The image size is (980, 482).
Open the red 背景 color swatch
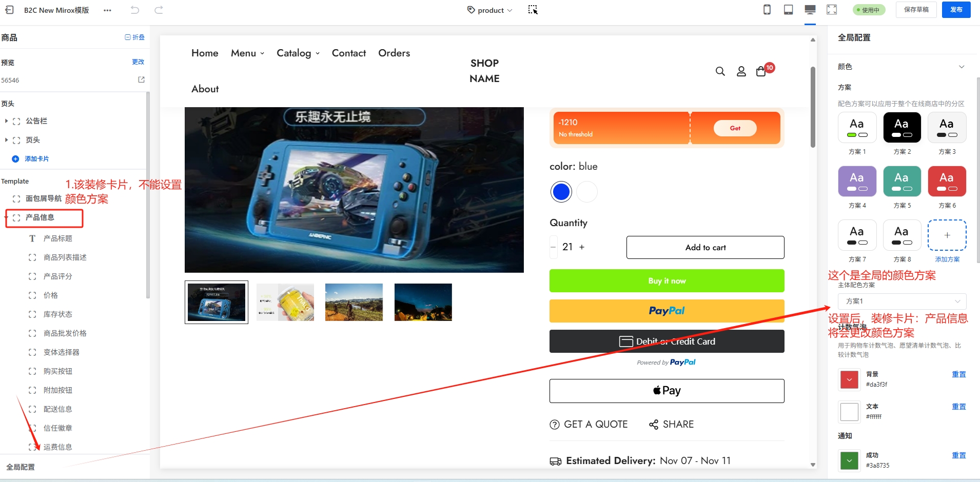point(849,379)
